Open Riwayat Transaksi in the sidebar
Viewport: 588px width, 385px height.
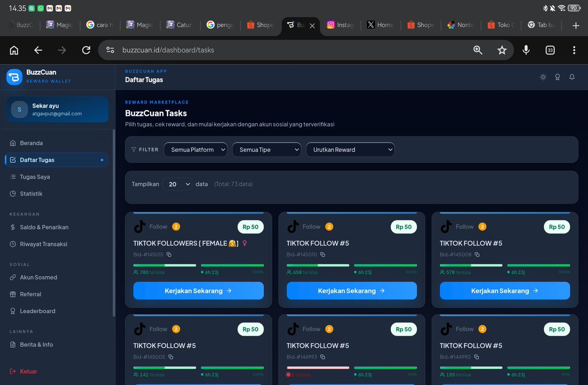coord(56,244)
